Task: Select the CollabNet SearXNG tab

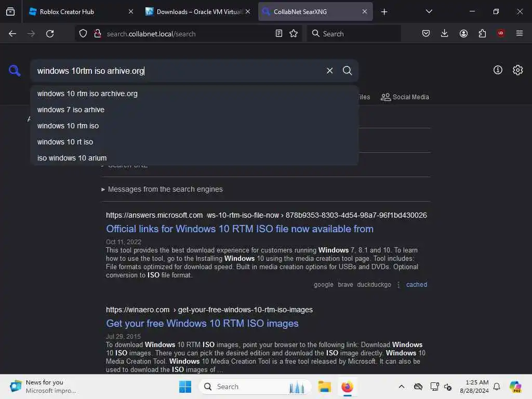Action: pos(315,11)
